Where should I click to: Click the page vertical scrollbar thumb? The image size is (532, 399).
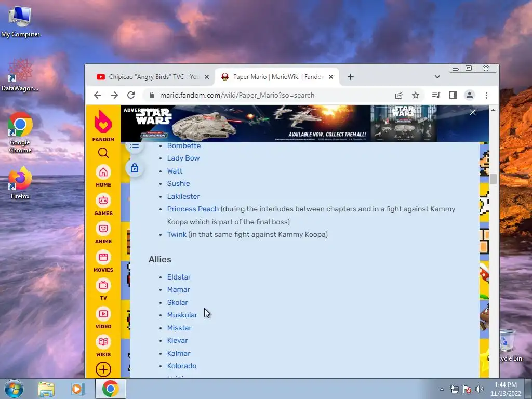coord(493,179)
